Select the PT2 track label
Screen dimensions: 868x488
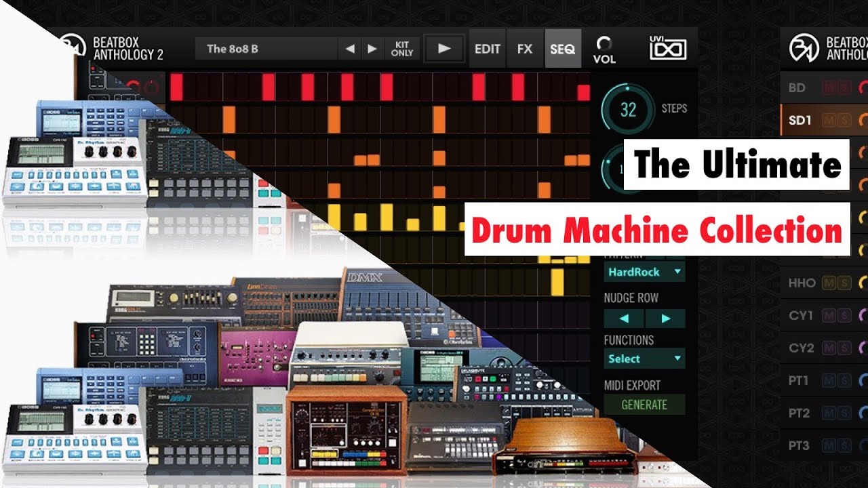pyautogui.click(x=799, y=413)
